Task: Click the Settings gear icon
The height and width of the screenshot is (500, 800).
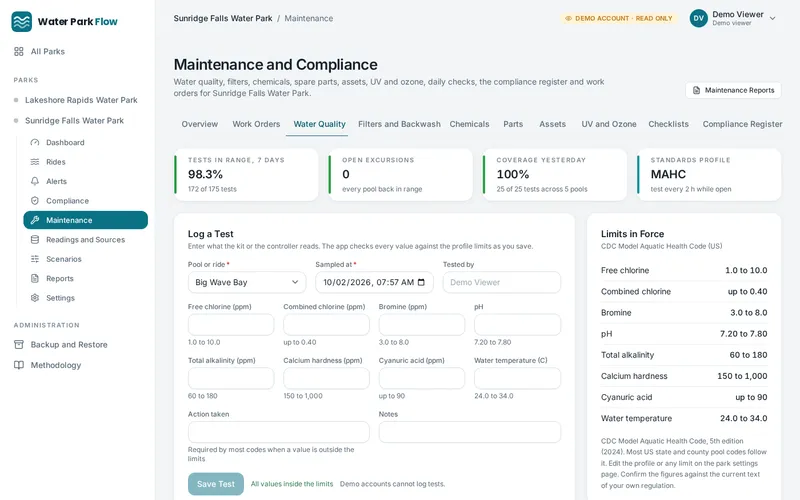Action: (35, 297)
